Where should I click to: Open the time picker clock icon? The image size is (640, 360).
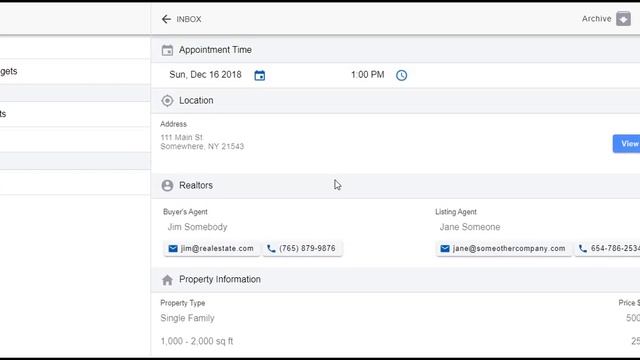coord(402,75)
